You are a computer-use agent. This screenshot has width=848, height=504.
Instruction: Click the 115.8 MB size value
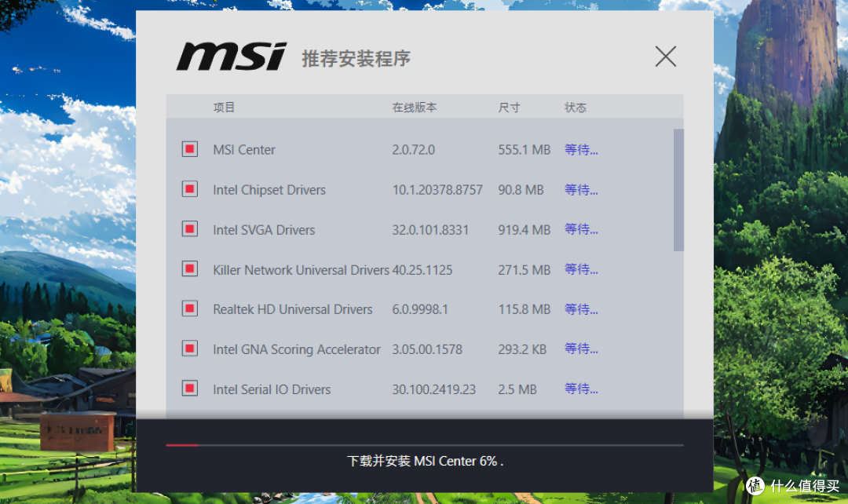(524, 309)
